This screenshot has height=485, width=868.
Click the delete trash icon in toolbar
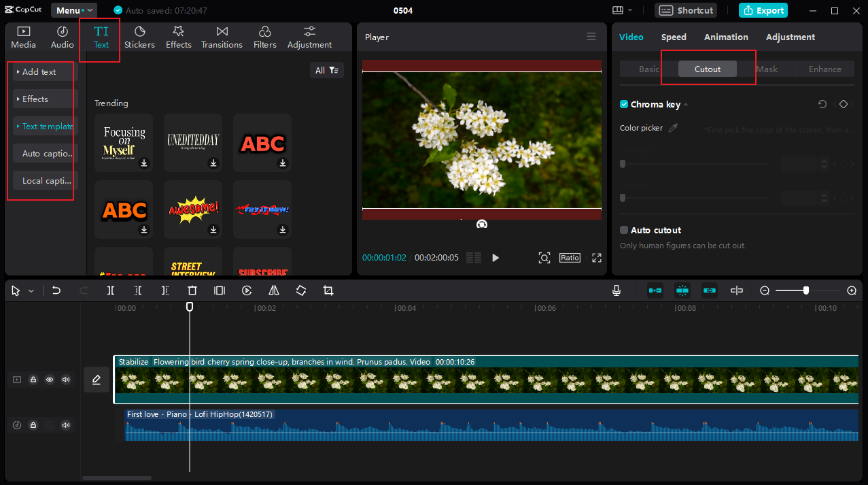192,290
